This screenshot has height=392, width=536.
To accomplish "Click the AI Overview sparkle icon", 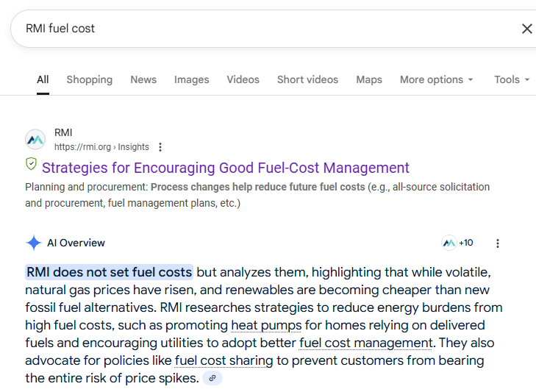I will [34, 243].
